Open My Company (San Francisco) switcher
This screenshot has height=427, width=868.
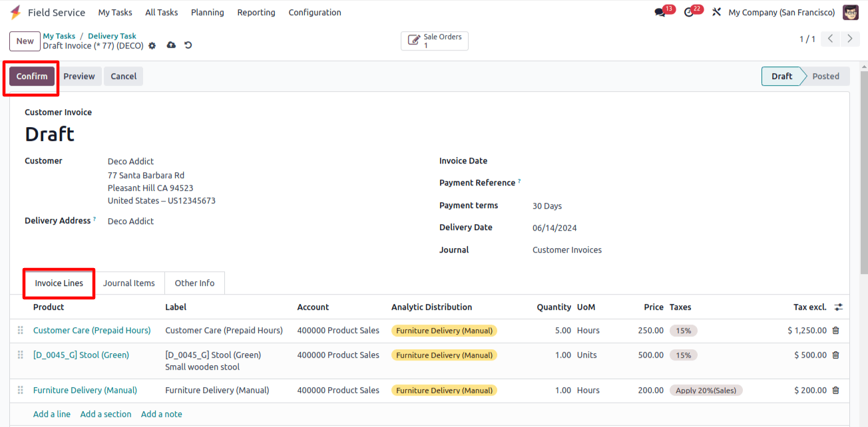pos(781,13)
